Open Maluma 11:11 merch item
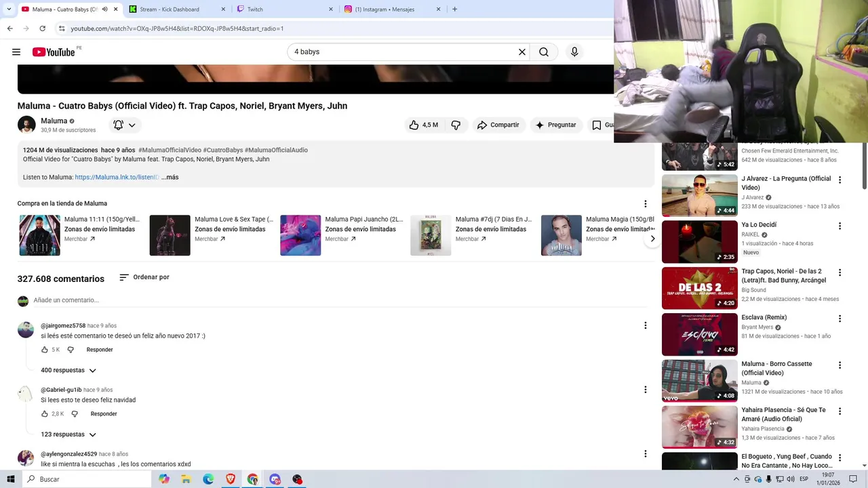Image resolution: width=868 pixels, height=488 pixels. point(80,235)
